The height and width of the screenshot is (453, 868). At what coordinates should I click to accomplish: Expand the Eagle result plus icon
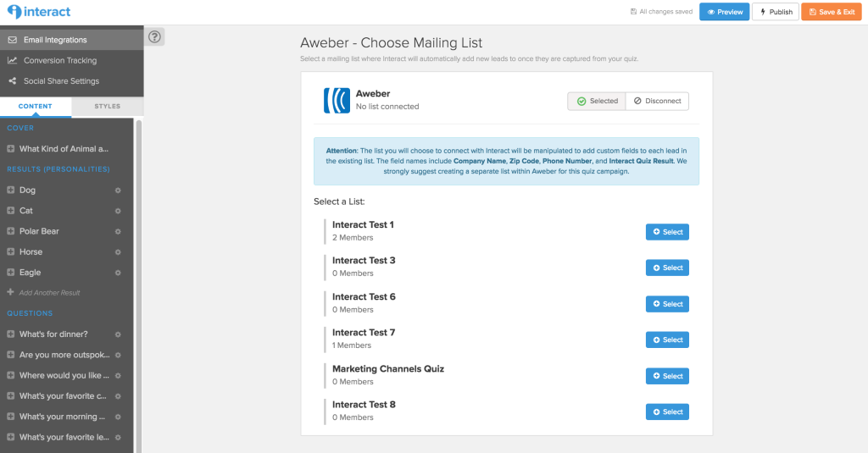pos(10,272)
